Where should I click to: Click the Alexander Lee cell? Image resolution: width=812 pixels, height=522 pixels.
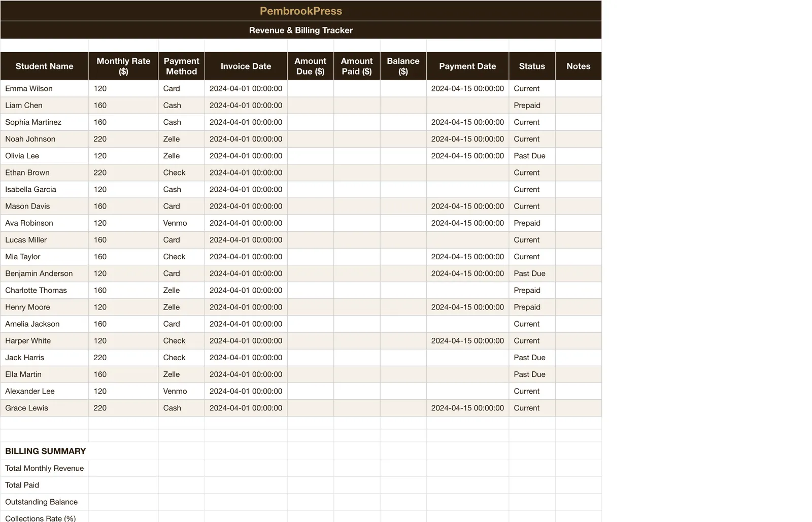tap(45, 391)
